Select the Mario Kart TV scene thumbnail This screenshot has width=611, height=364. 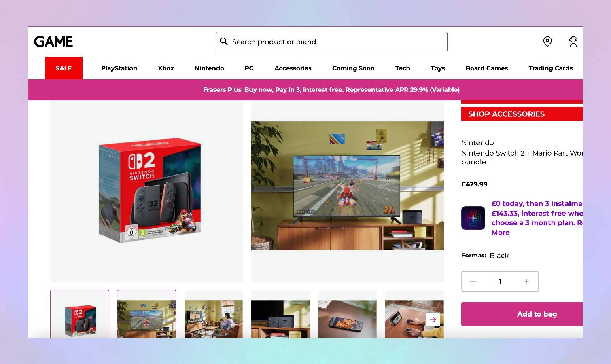click(x=146, y=314)
